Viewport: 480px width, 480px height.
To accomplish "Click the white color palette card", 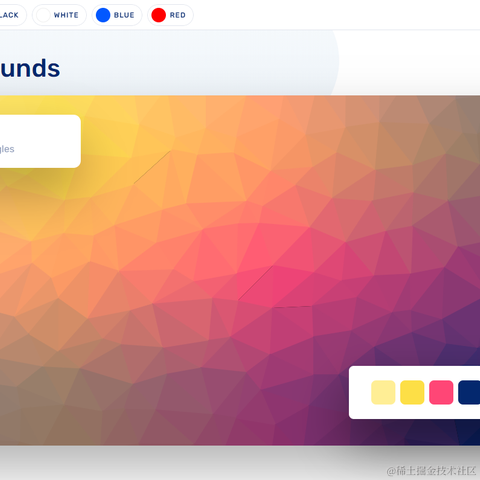I will [x=414, y=392].
